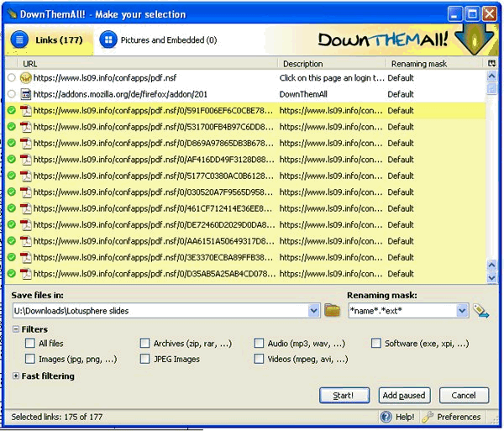Sort by the Renaming mask column header
The width and height of the screenshot is (504, 431).
(436, 64)
